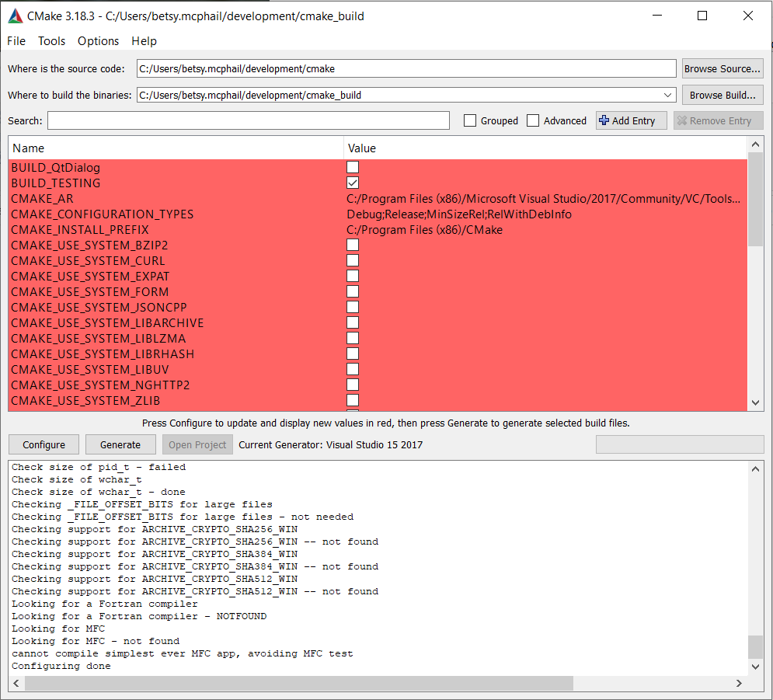The image size is (773, 700).
Task: Click C:/Program Files (x86)/CMake value
Action: click(424, 230)
